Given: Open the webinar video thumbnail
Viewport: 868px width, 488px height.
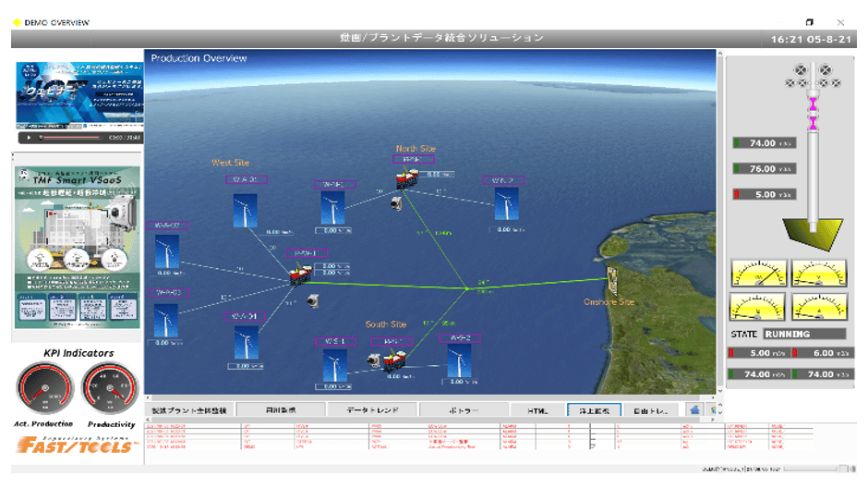Looking at the screenshot, I should pyautogui.click(x=79, y=95).
